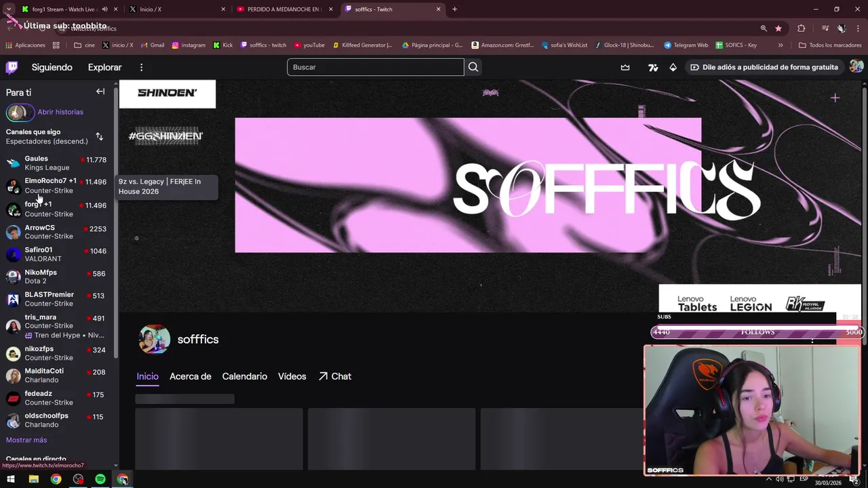
Task: Open MalditaCoti channel in sidebar
Action: (56, 375)
